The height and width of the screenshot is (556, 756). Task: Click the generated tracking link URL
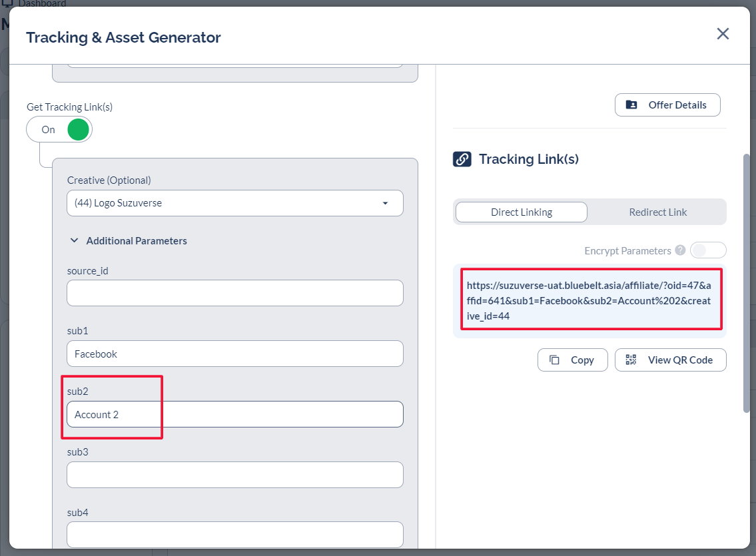pyautogui.click(x=589, y=300)
